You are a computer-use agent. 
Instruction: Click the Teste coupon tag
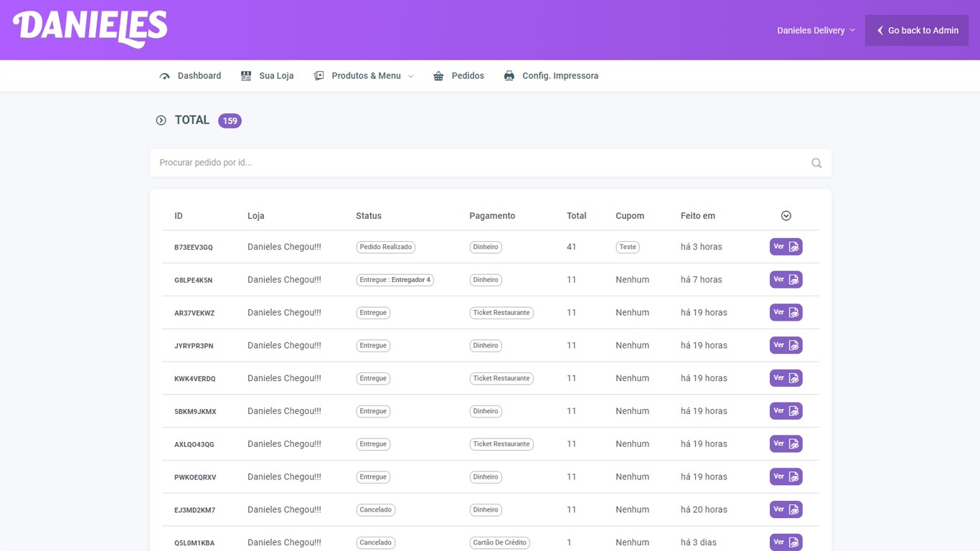tap(628, 247)
